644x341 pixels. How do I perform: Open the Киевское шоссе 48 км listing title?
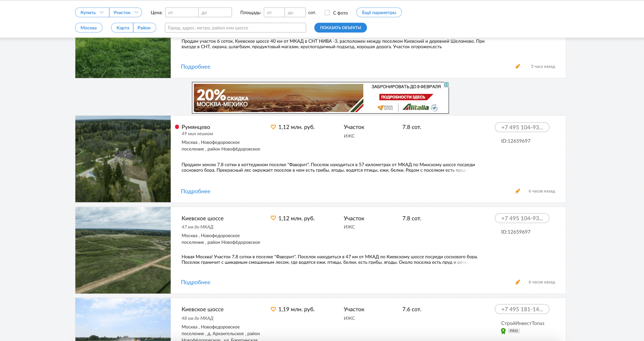click(x=203, y=309)
